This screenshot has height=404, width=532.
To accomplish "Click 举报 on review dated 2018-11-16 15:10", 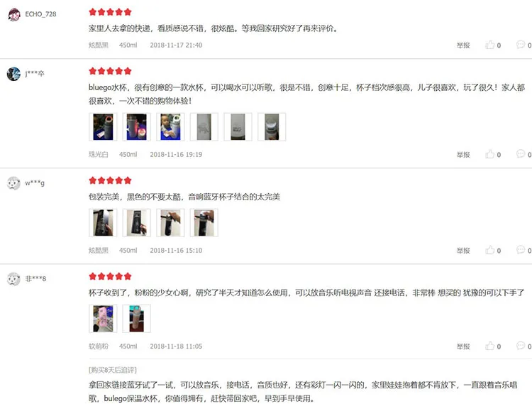I will [x=463, y=251].
